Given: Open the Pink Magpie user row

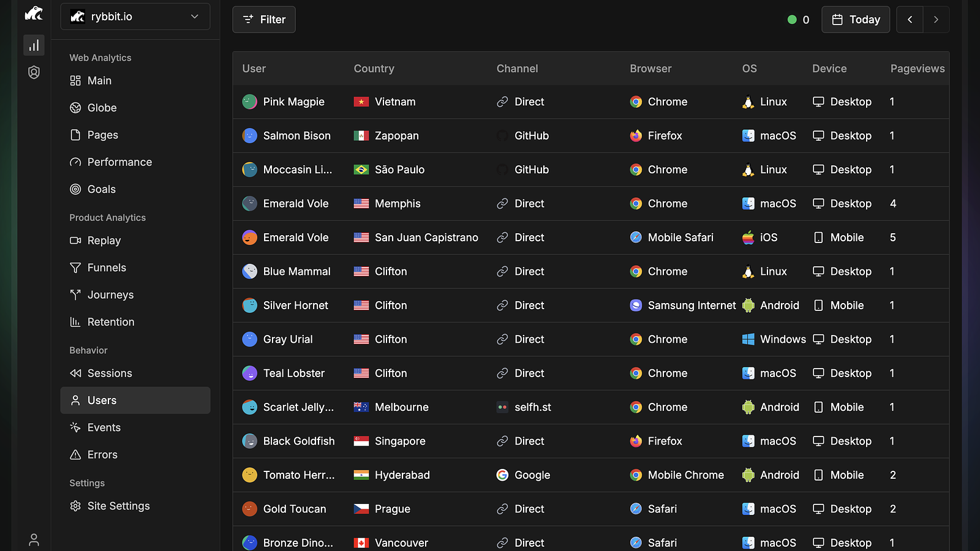Looking at the screenshot, I should tap(591, 102).
